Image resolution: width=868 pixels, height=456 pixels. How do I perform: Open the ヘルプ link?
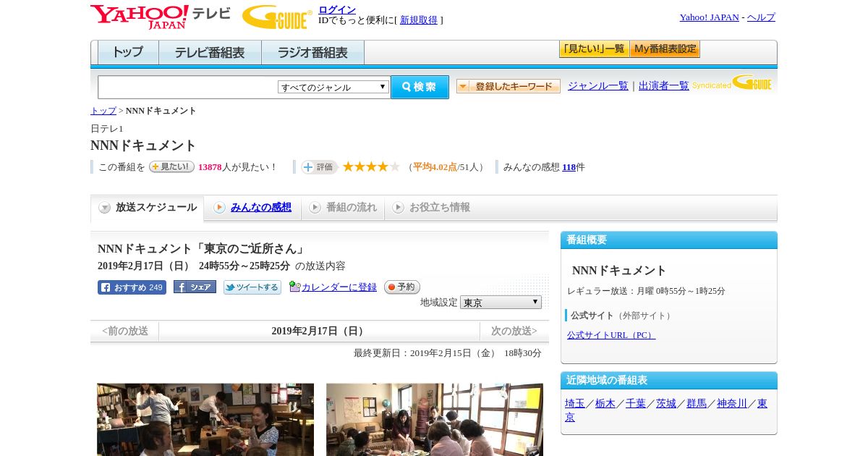coord(761,17)
